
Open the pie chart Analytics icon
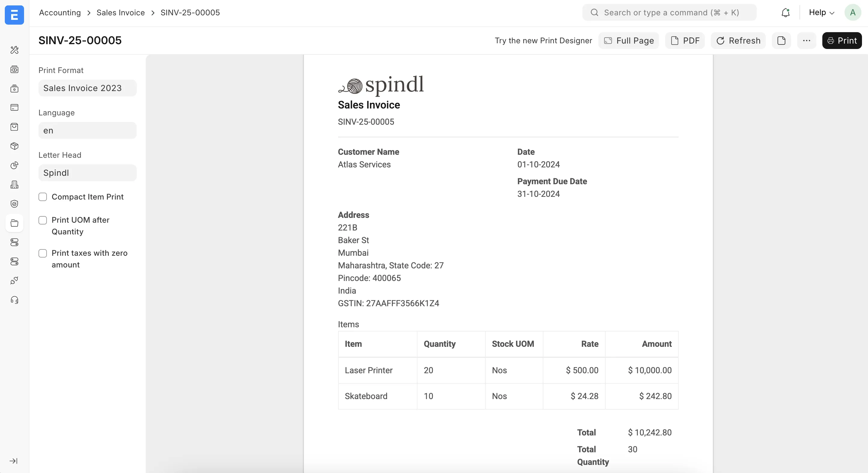(x=14, y=165)
